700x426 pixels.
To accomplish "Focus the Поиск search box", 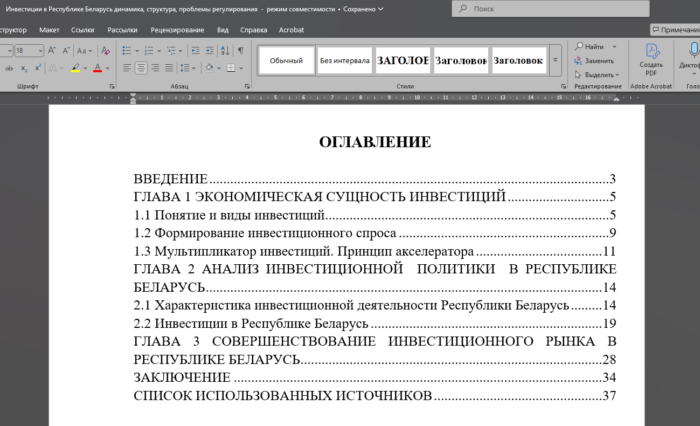I will tap(550, 8).
